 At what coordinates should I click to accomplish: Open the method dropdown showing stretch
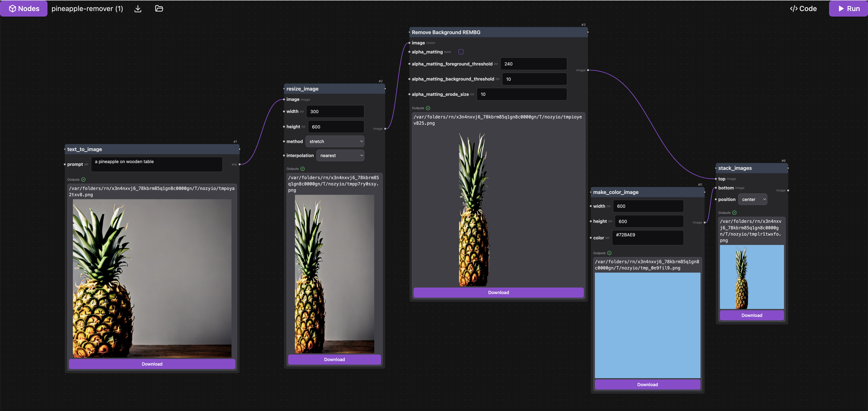[x=335, y=141]
